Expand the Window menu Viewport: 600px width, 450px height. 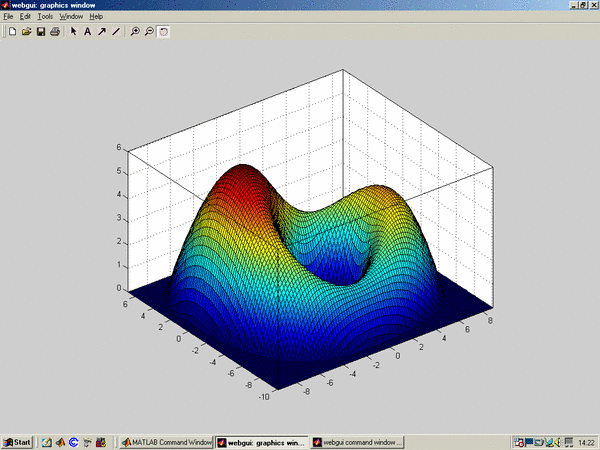point(71,17)
